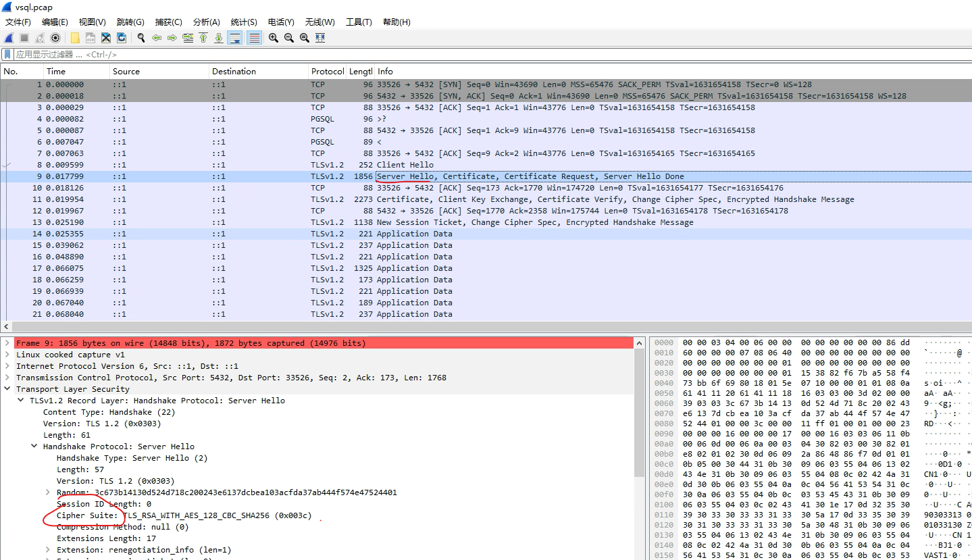The image size is (972, 560).
Task: Sort packets by the Protocol column header
Action: (x=328, y=71)
